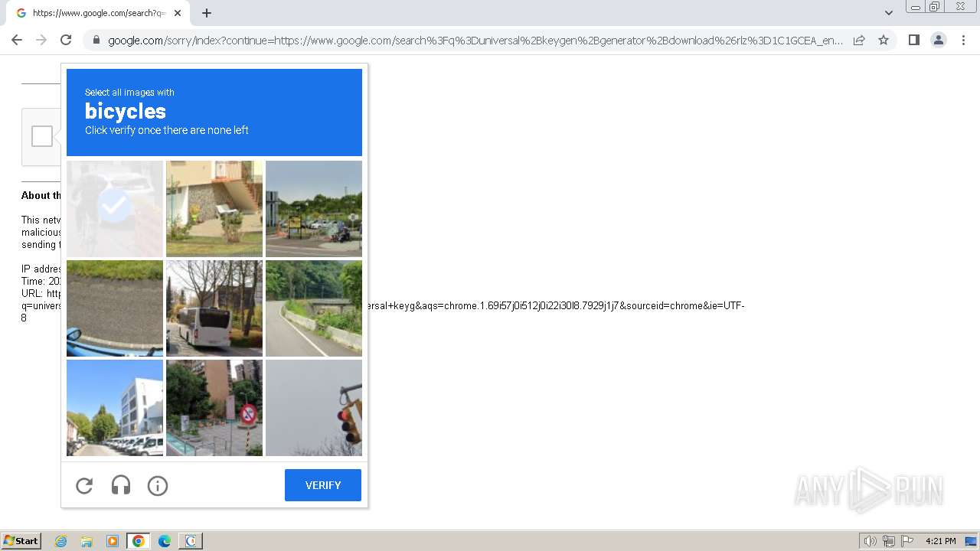Open Chrome three-dot menu

click(964, 40)
